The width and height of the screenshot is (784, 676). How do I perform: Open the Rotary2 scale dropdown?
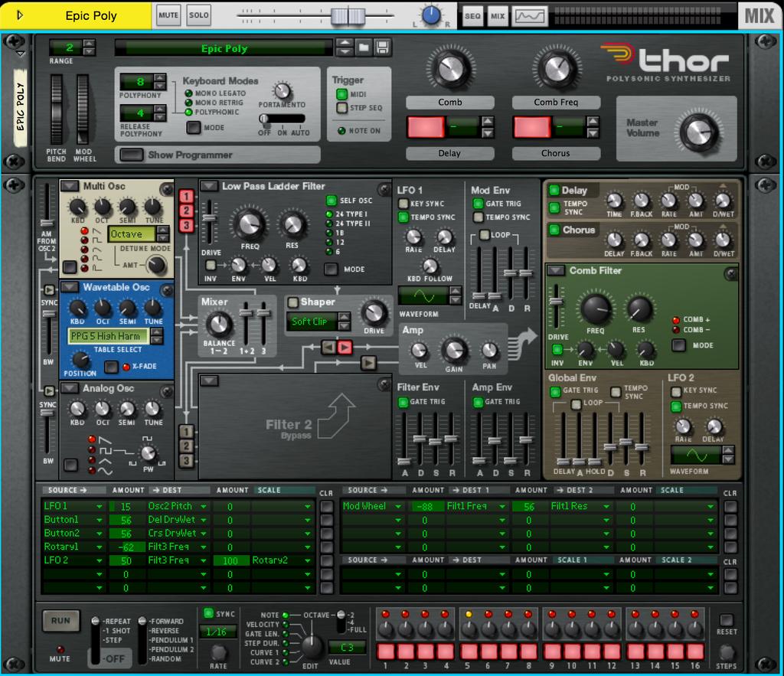click(x=307, y=560)
